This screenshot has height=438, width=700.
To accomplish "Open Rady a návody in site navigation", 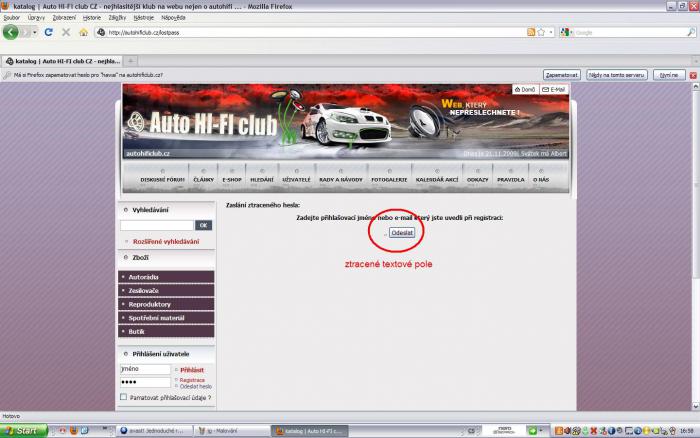I will [x=341, y=177].
